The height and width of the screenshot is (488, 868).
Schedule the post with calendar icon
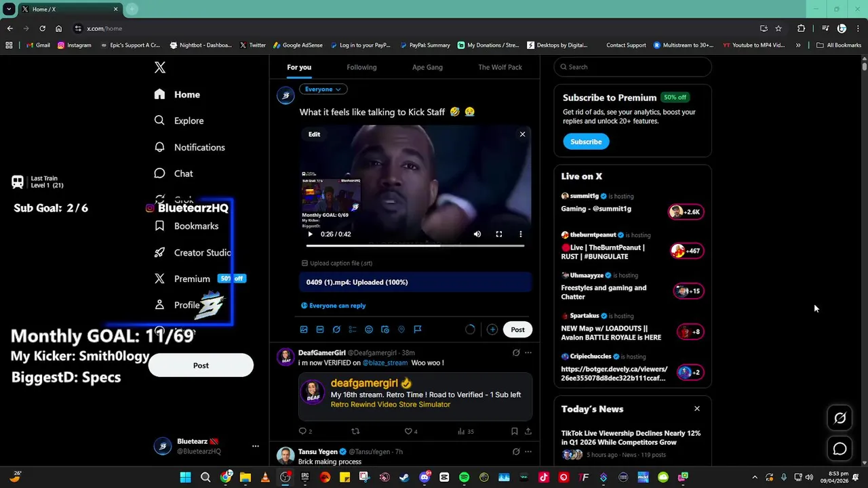(x=385, y=329)
